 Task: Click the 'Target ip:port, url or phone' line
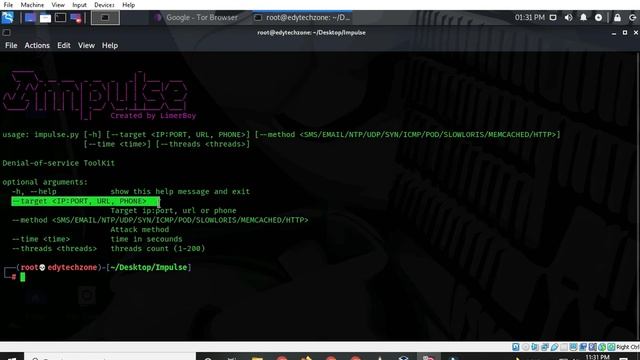(173, 211)
